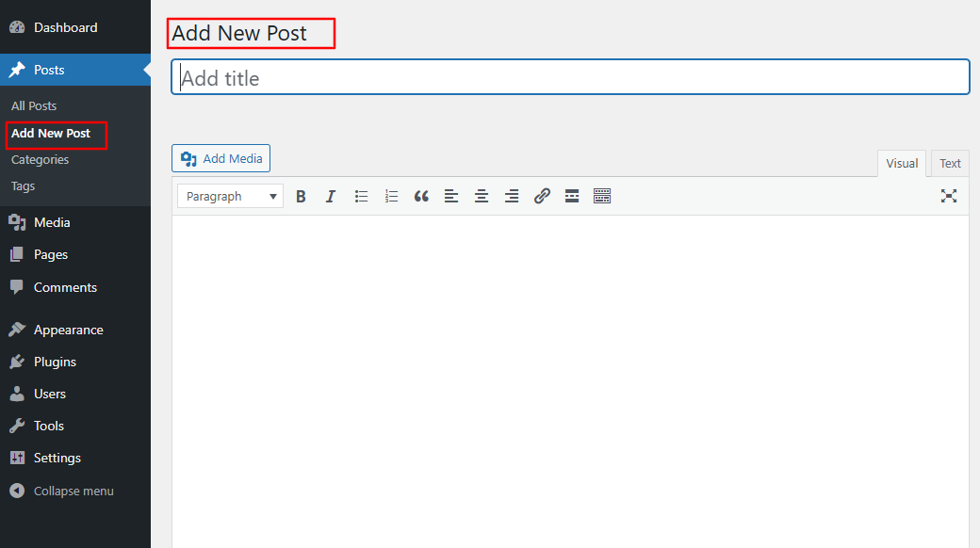Insert or edit a link
The width and height of the screenshot is (980, 548).
542,196
